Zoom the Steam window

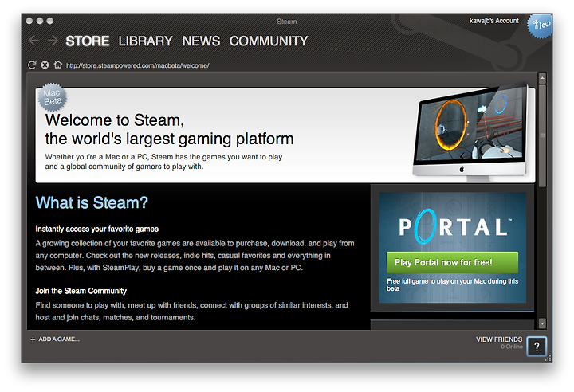click(x=49, y=21)
